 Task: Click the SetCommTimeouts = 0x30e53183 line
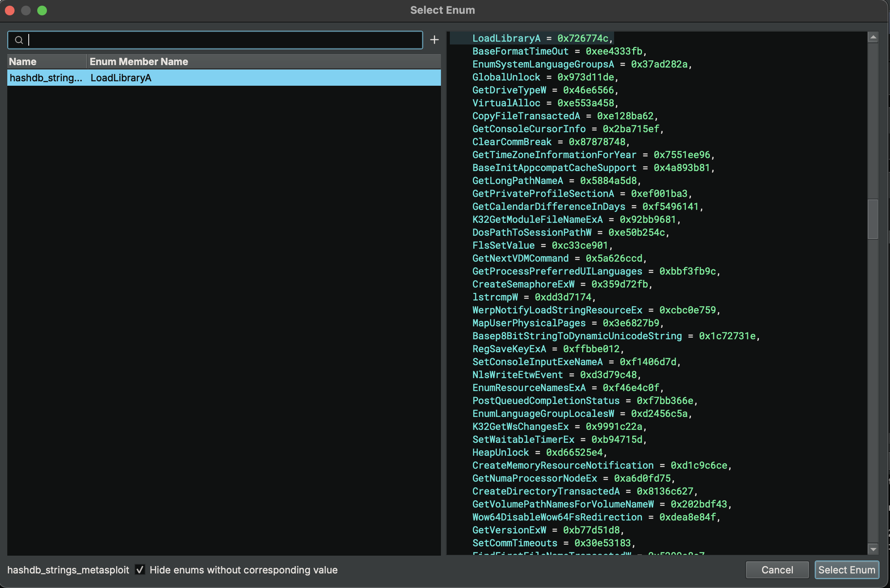[x=554, y=543]
